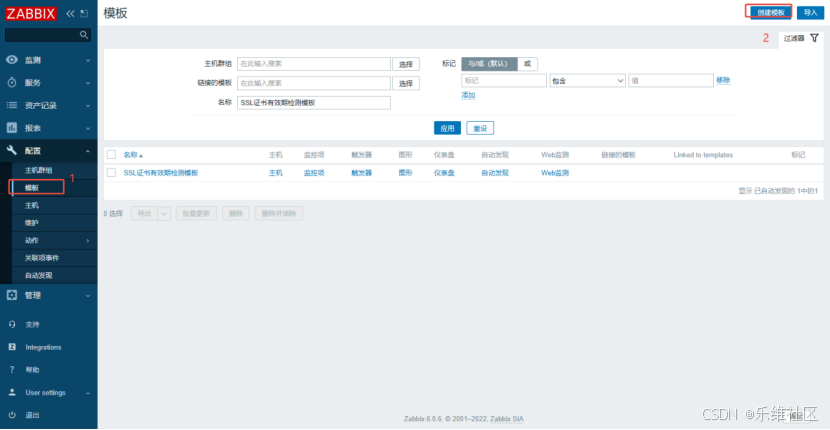
Task: Click the clock icon for 服务
Action: click(x=12, y=83)
